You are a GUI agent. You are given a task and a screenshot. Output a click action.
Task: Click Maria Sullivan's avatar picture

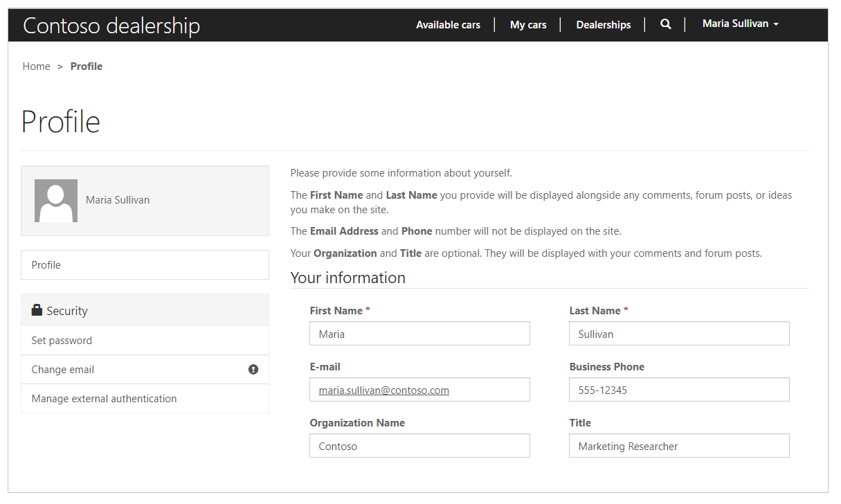[x=56, y=201]
